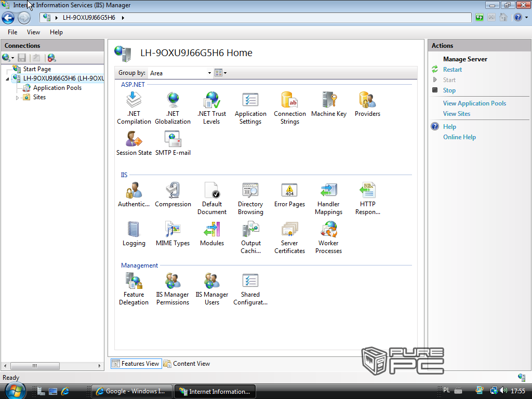Open IIS Manager Users
Image resolution: width=532 pixels, height=399 pixels.
(x=212, y=289)
